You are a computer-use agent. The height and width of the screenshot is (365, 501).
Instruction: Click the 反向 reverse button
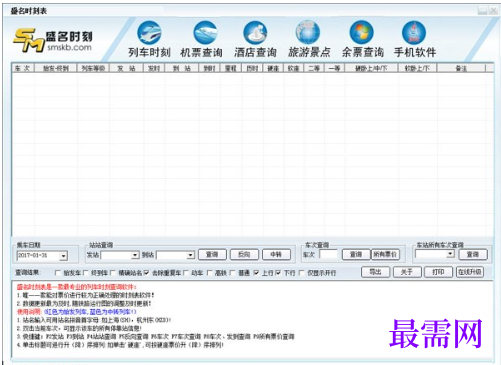click(x=244, y=255)
